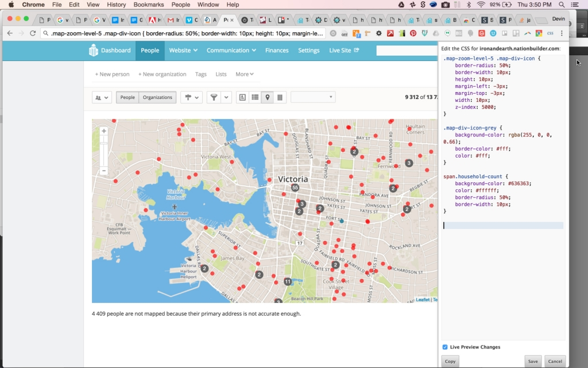Open macOS Spotlight search
Viewport: 588px width, 368px height.
pyautogui.click(x=562, y=5)
